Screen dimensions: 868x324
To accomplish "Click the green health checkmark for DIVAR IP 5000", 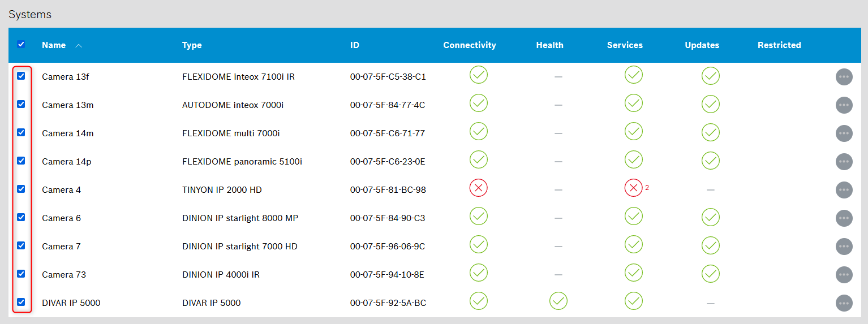I will tap(558, 301).
